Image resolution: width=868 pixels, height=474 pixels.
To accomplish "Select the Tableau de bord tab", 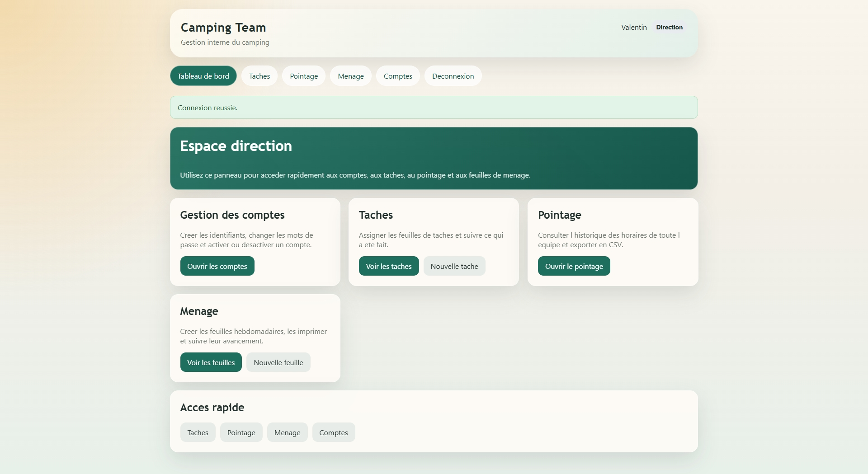I will (203, 76).
